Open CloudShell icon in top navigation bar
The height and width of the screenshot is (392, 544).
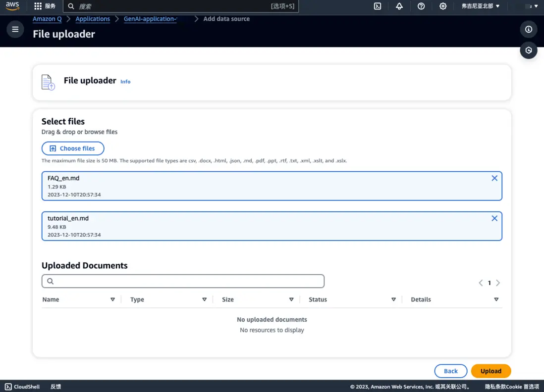378,6
